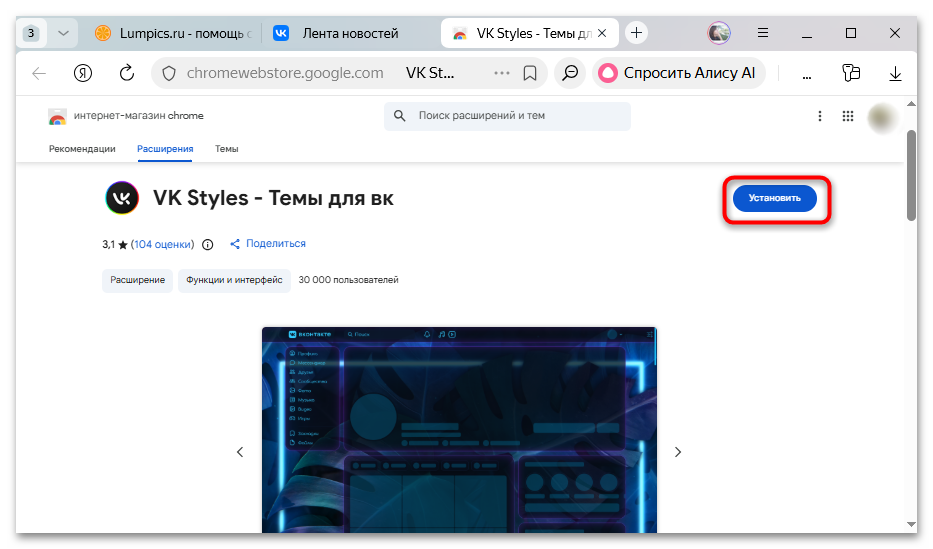This screenshot has width=933, height=549.
Task: Open the extensions panel icon
Action: [x=851, y=73]
